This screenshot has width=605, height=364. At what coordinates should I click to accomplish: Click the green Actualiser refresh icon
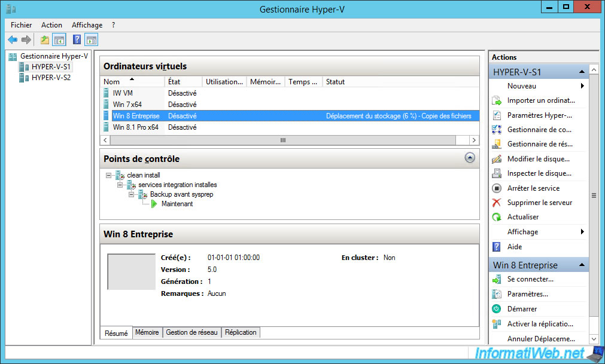point(497,217)
